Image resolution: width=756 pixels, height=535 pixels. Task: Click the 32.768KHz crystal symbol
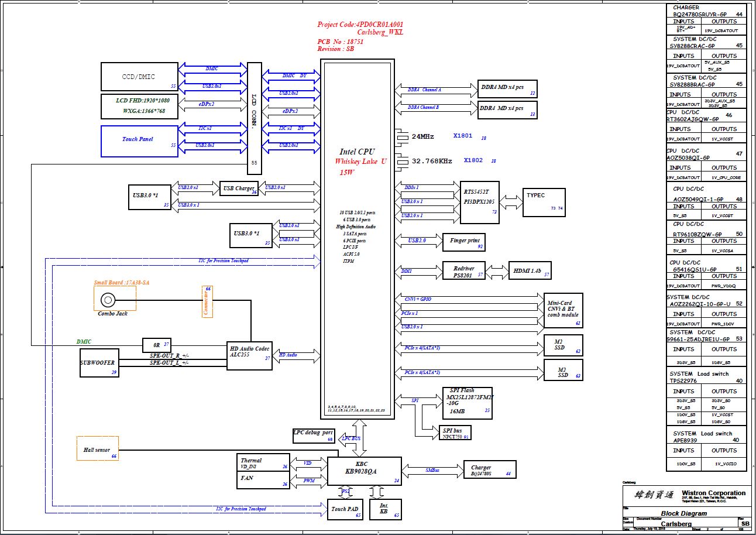coord(402,161)
